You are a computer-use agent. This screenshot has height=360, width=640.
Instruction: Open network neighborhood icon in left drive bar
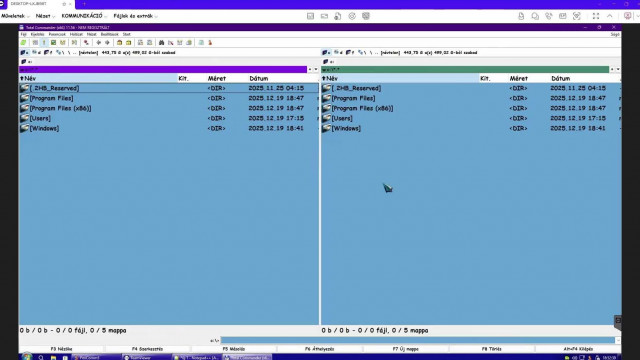tap(60, 53)
